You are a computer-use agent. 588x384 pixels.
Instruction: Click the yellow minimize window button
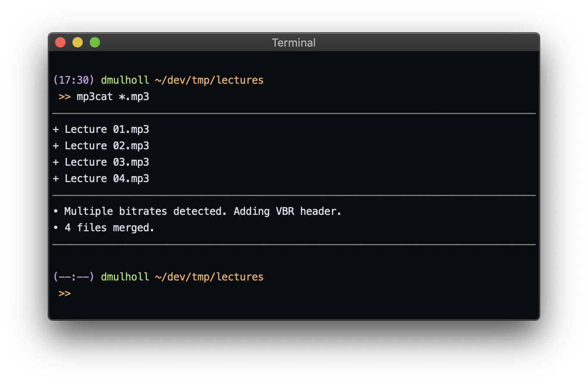pos(78,42)
